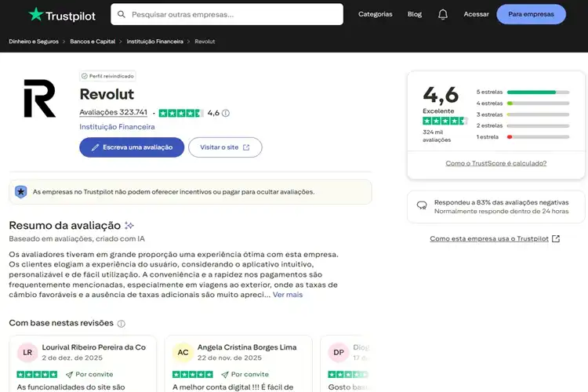Go to Instituição Financeira breadcrumb
The height and width of the screenshot is (392, 588).
(155, 42)
